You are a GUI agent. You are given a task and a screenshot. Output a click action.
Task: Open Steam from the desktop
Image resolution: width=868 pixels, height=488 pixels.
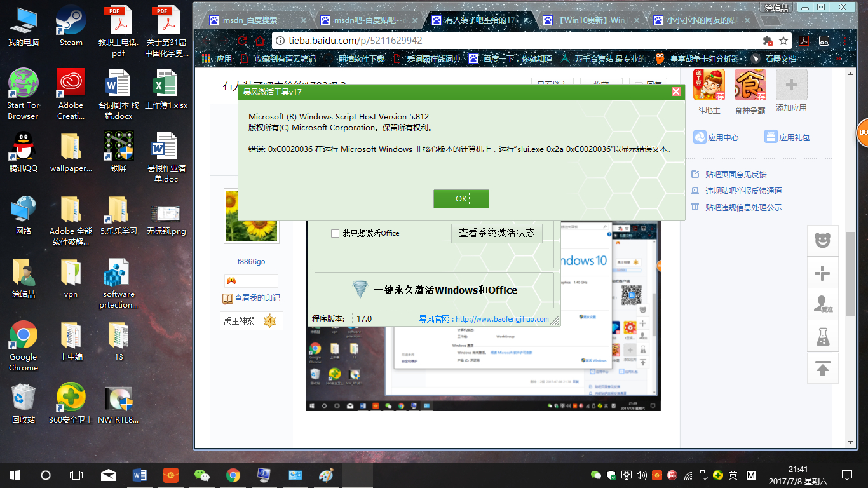tap(71, 27)
